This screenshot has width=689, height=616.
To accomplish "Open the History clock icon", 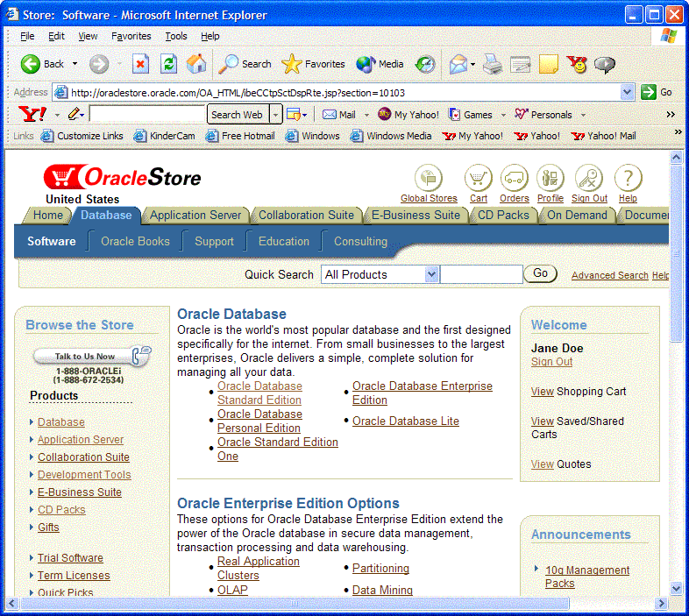I will (x=425, y=64).
